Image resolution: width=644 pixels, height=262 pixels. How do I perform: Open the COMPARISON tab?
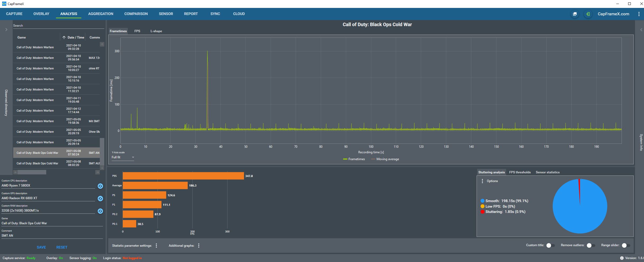136,14
